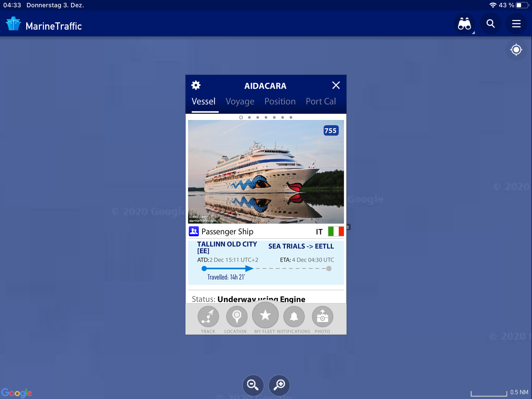Open the AIDACARA ship photo

tap(266, 172)
